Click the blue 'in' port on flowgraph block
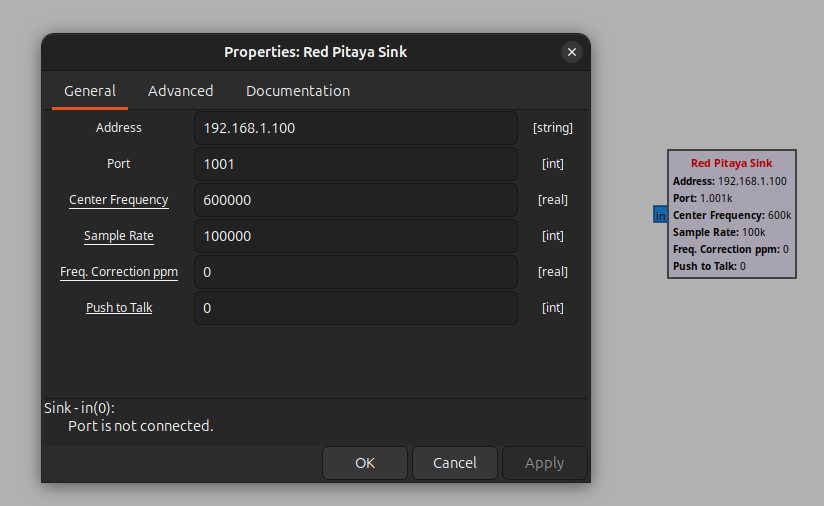 point(660,214)
